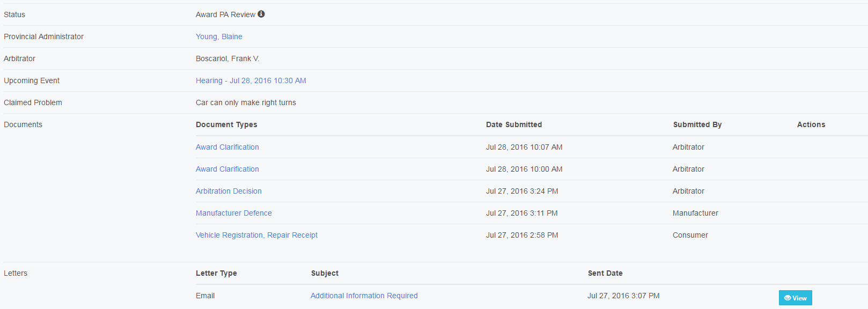Viewport: 868px width, 309px height.
Task: Click the Actions column header
Action: click(x=811, y=124)
